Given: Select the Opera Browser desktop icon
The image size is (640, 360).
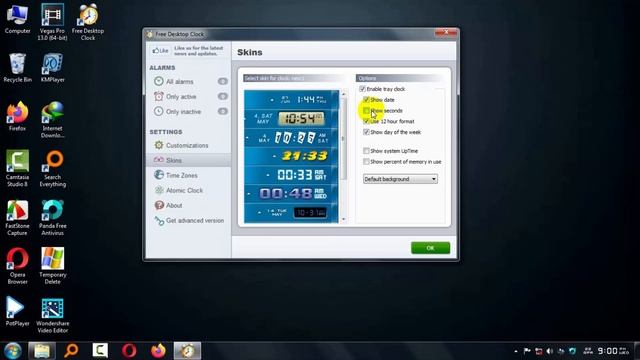Looking at the screenshot, I should [17, 266].
